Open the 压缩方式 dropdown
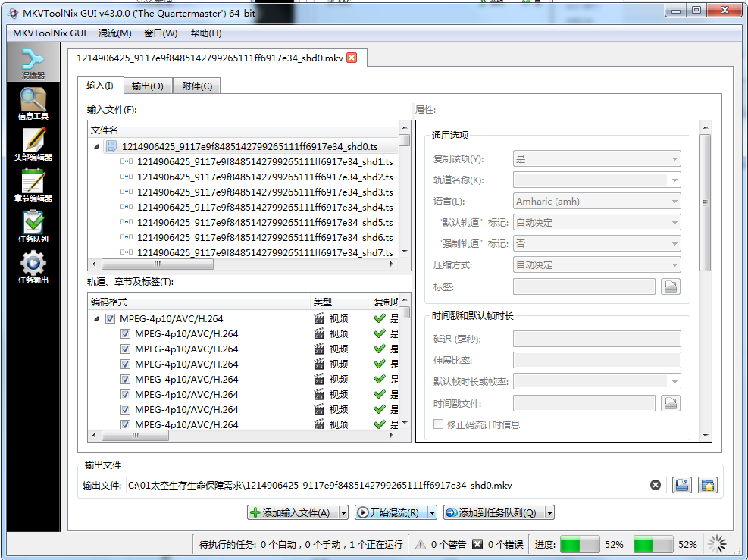Screen dimensions: 748x560 [x=596, y=264]
